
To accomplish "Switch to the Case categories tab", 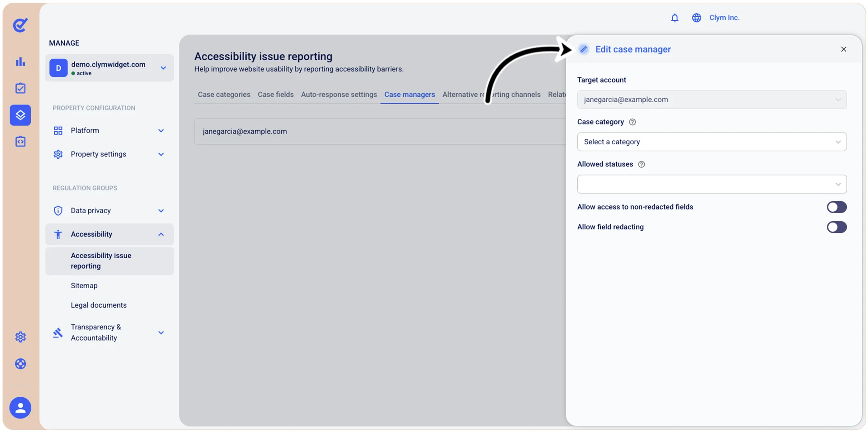I will point(224,95).
